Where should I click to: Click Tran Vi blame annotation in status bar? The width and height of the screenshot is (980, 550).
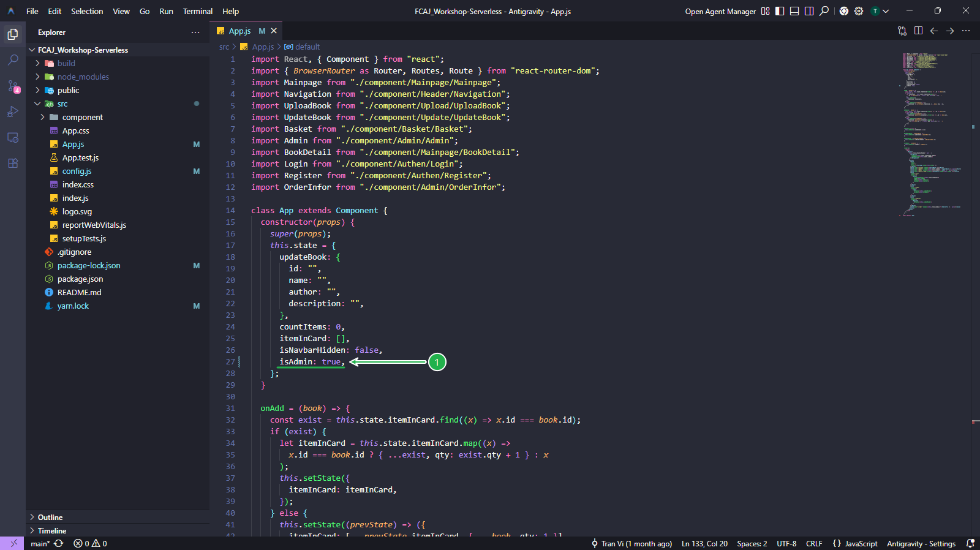(631, 543)
